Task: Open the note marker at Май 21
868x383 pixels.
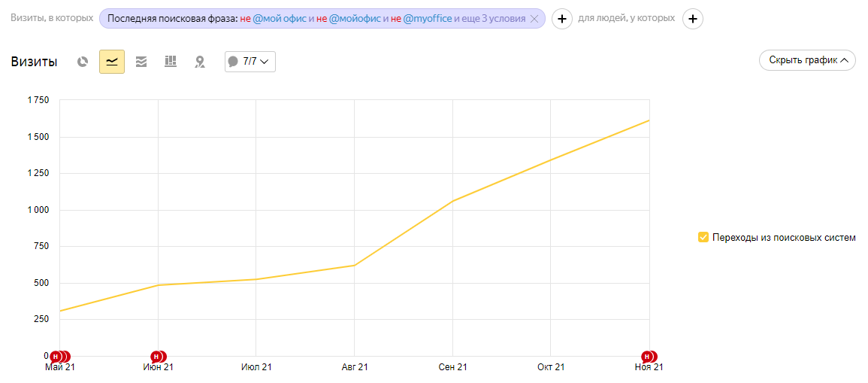Action: [57, 357]
